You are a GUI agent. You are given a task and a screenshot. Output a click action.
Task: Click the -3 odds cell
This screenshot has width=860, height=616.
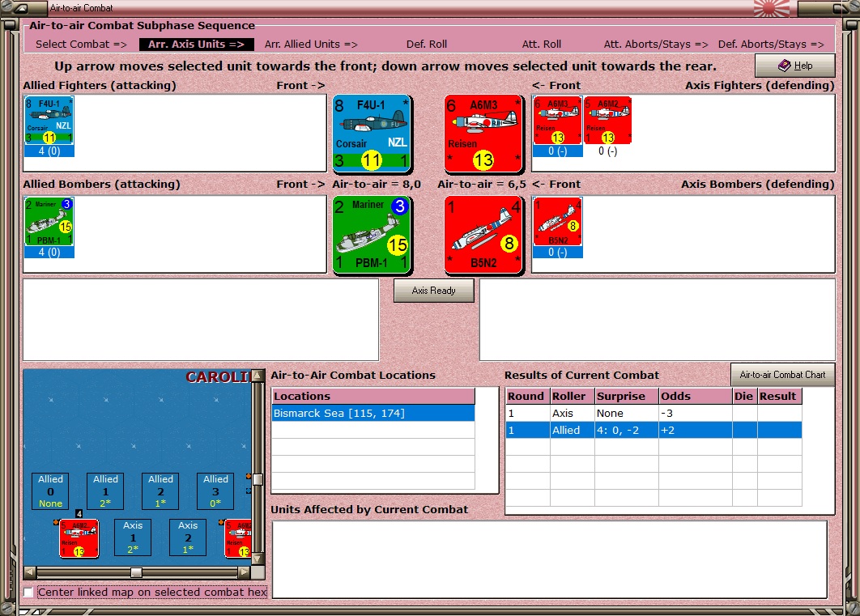pos(696,413)
